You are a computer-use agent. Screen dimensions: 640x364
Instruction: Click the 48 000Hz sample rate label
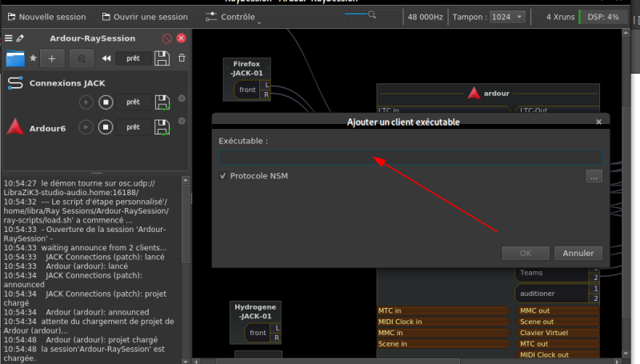click(425, 17)
